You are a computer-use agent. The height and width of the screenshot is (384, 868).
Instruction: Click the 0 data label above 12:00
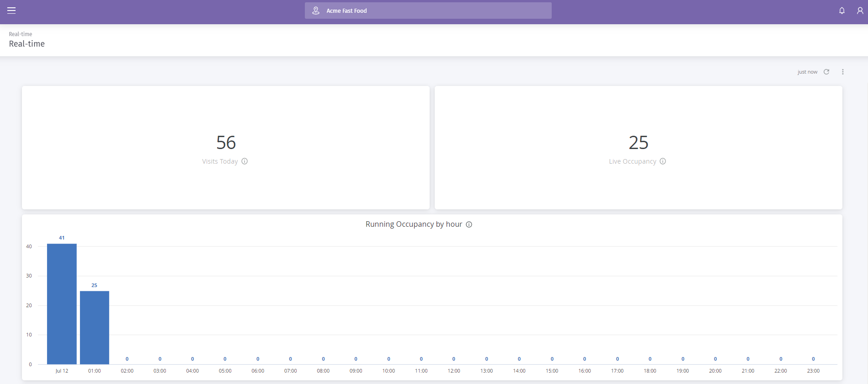pos(453,359)
